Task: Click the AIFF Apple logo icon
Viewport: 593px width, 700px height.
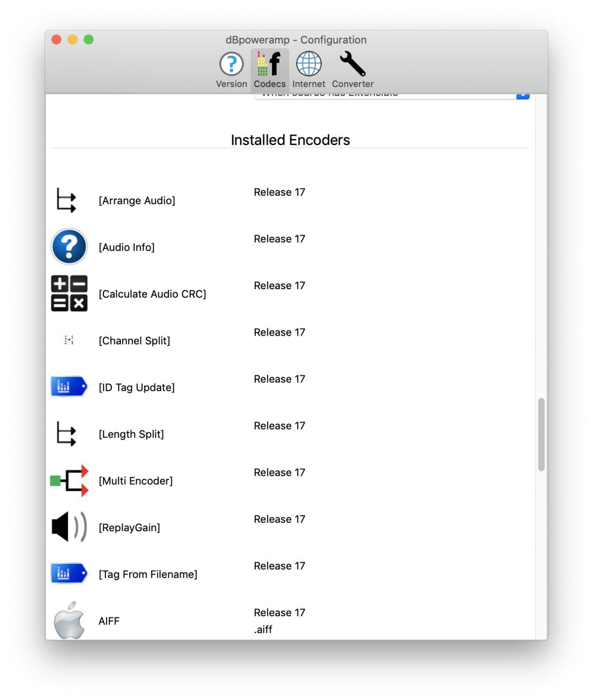Action: click(69, 621)
